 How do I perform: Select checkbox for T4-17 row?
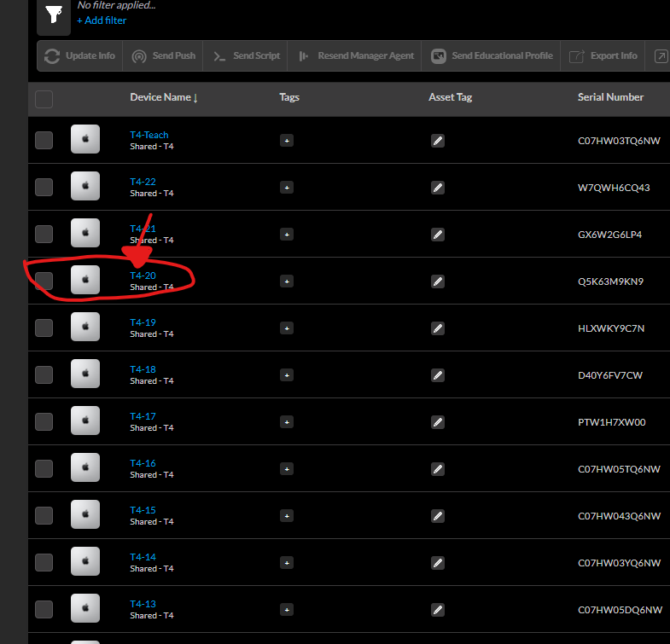(44, 422)
